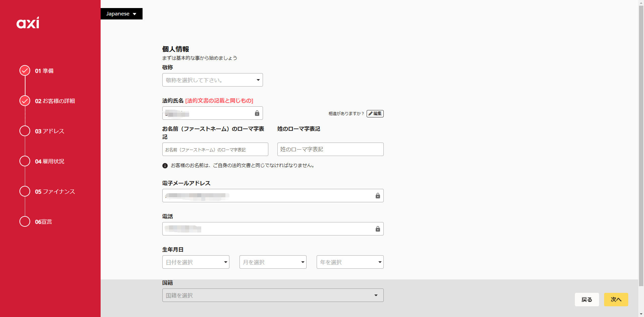Image resolution: width=644 pixels, height=317 pixels.
Task: Click the info icon beside name notice
Action: pyautogui.click(x=165, y=166)
